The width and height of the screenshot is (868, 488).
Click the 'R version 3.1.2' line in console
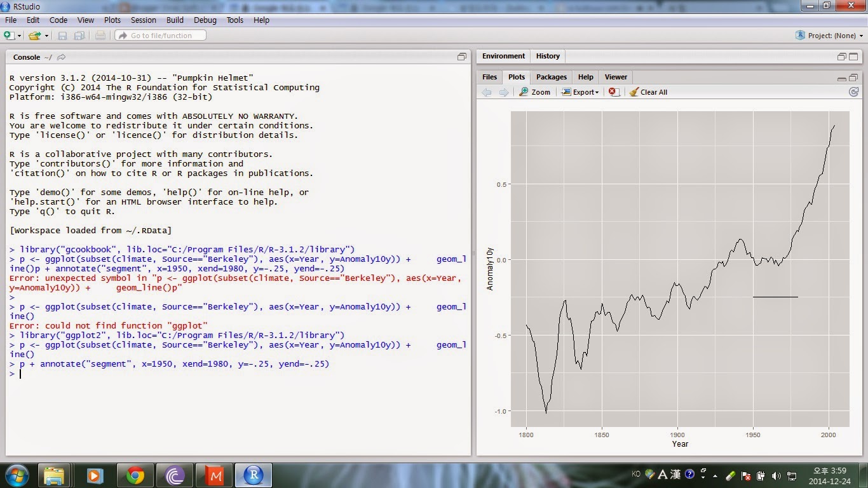pos(132,78)
